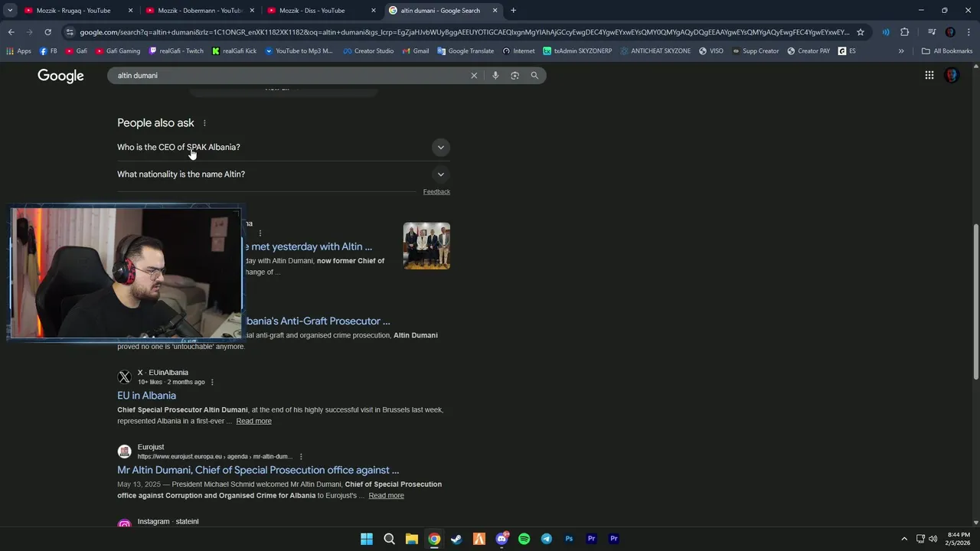The height and width of the screenshot is (551, 980).
Task: Open the All Bookmarks folder
Action: [x=947, y=51]
